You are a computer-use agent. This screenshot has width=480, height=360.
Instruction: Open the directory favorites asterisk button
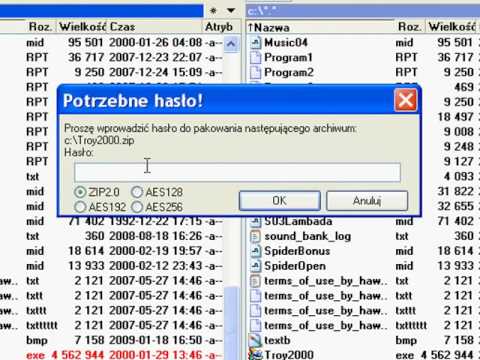(213, 11)
